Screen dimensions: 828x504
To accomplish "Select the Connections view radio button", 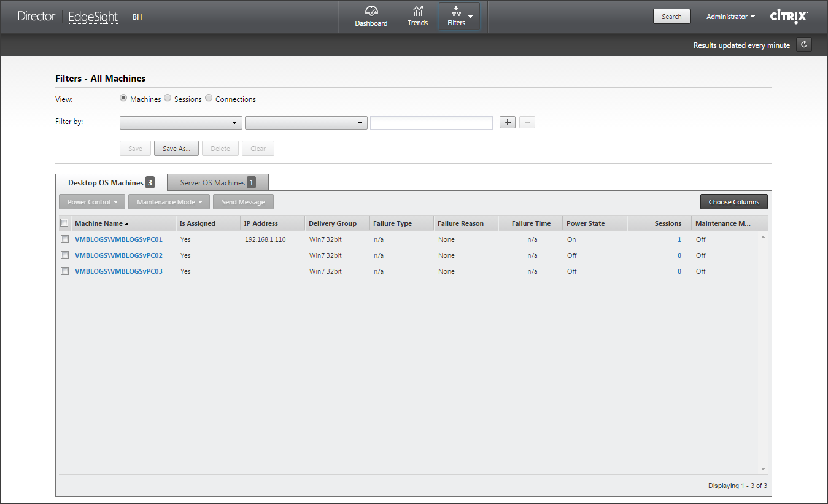I will tap(209, 98).
